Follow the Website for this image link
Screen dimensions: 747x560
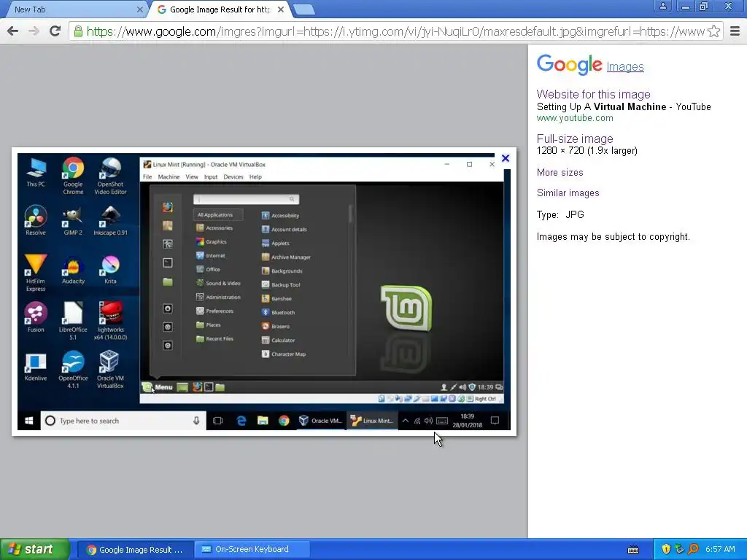pyautogui.click(x=593, y=94)
